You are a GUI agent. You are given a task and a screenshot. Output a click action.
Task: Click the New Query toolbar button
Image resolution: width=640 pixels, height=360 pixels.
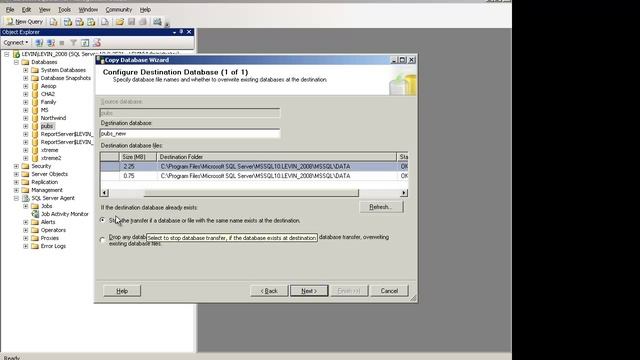(x=24, y=22)
